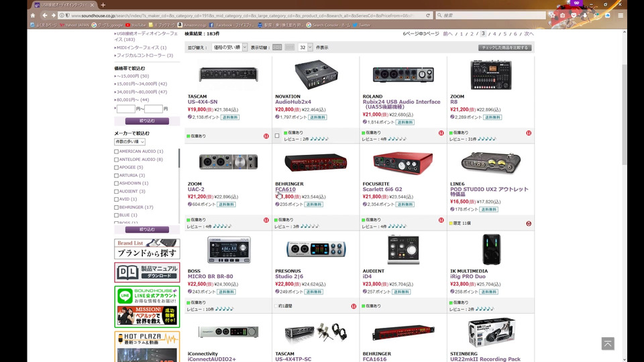Click the compare checked products button
The height and width of the screenshot is (362, 644).
[504, 48]
